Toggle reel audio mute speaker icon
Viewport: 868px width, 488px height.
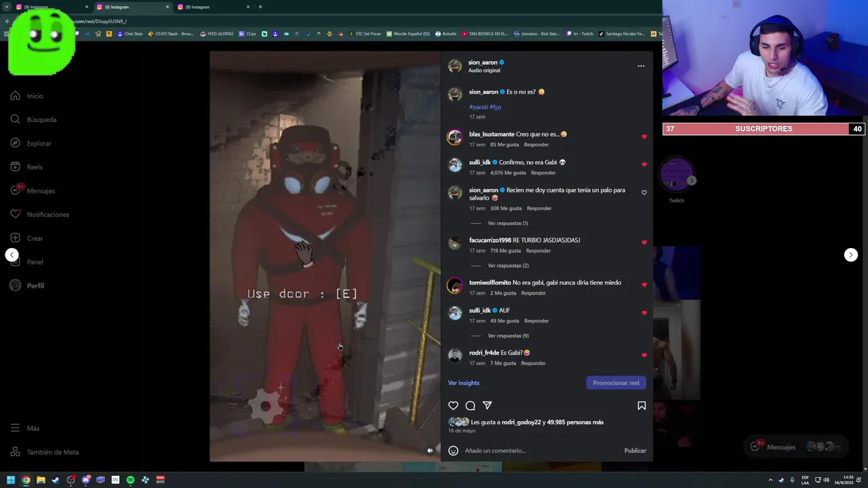pyautogui.click(x=429, y=450)
